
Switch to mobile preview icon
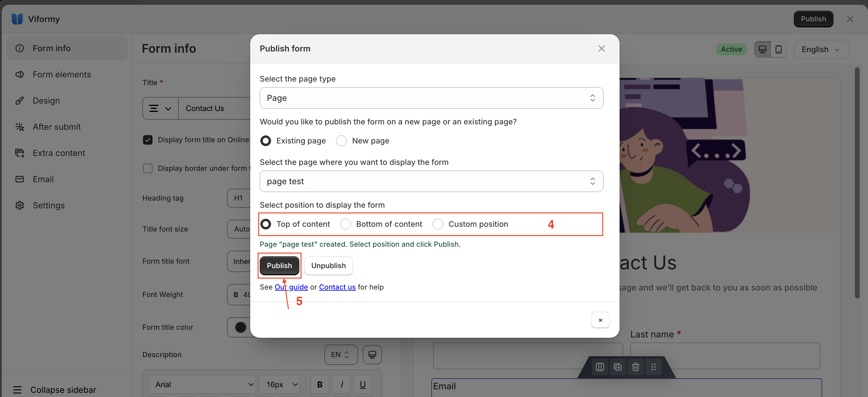coord(778,49)
